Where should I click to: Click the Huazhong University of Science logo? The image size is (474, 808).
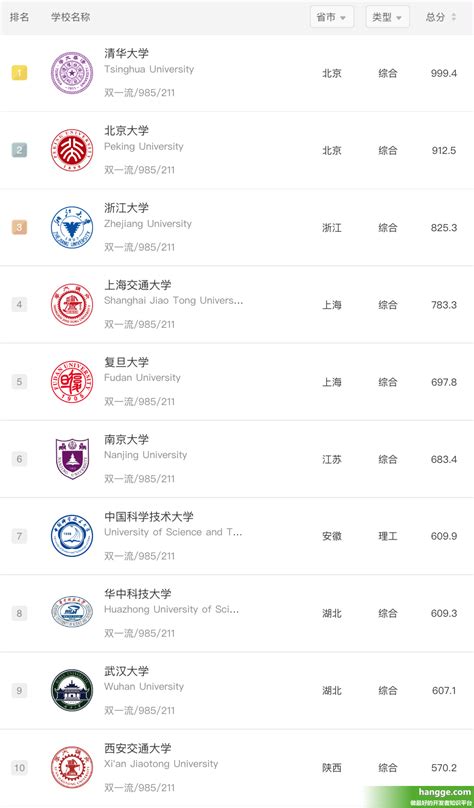[x=72, y=612]
